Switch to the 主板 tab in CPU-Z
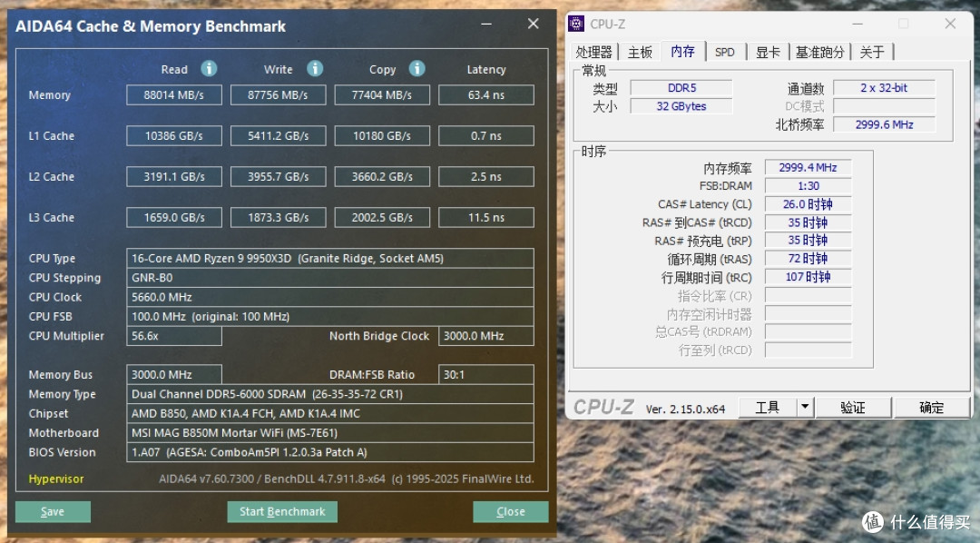Viewport: 980px width, 543px height. click(640, 52)
